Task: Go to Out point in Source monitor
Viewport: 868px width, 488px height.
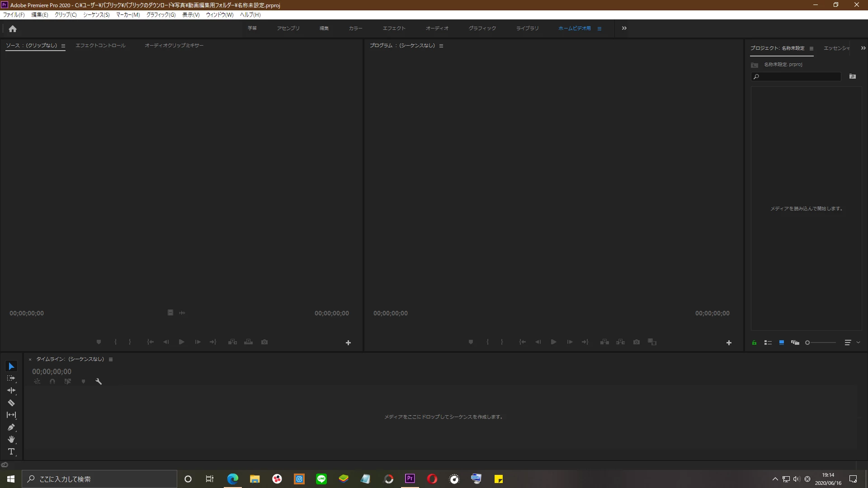Action: pyautogui.click(x=213, y=342)
